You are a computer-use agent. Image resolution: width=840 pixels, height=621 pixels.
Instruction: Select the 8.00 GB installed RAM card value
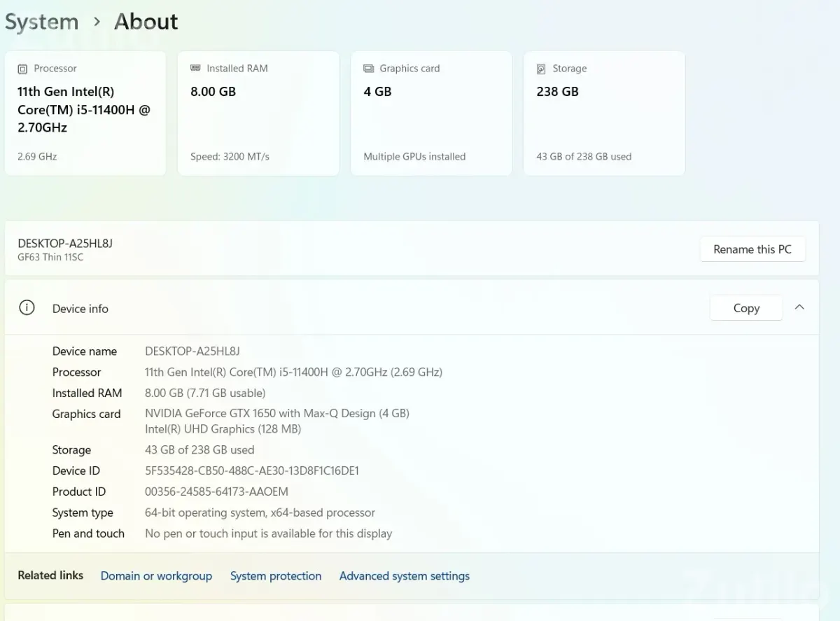[x=213, y=92]
